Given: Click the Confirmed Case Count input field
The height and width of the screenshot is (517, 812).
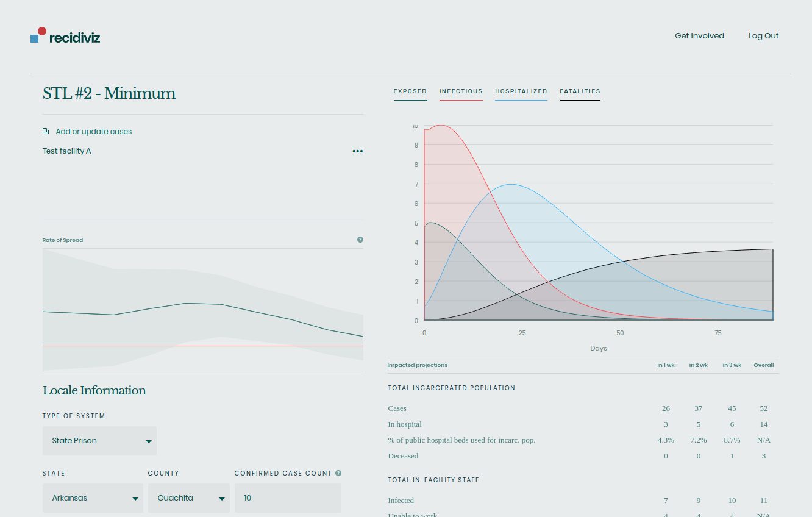Looking at the screenshot, I should pyautogui.click(x=288, y=498).
